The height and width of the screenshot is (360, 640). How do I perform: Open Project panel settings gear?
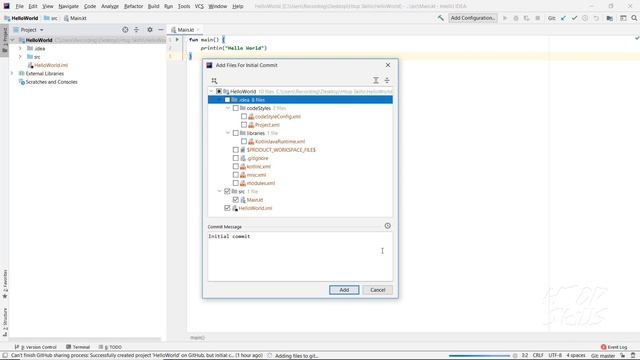150,30
